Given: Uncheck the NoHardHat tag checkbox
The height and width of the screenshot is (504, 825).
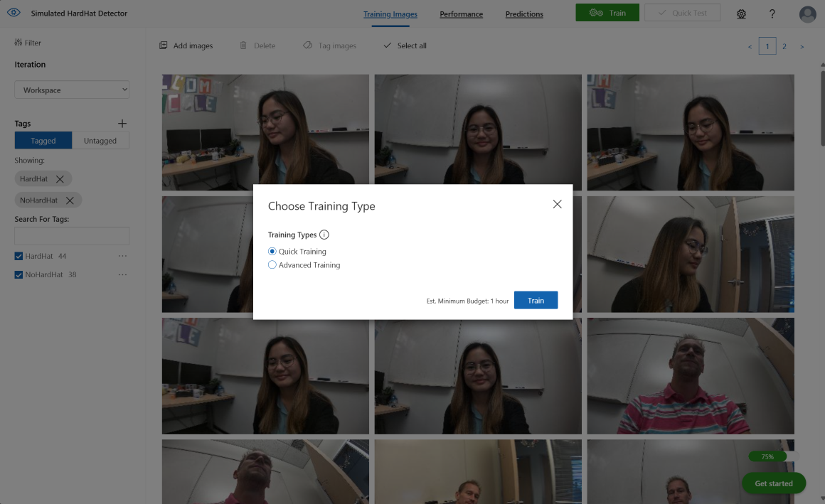Looking at the screenshot, I should [x=18, y=274].
